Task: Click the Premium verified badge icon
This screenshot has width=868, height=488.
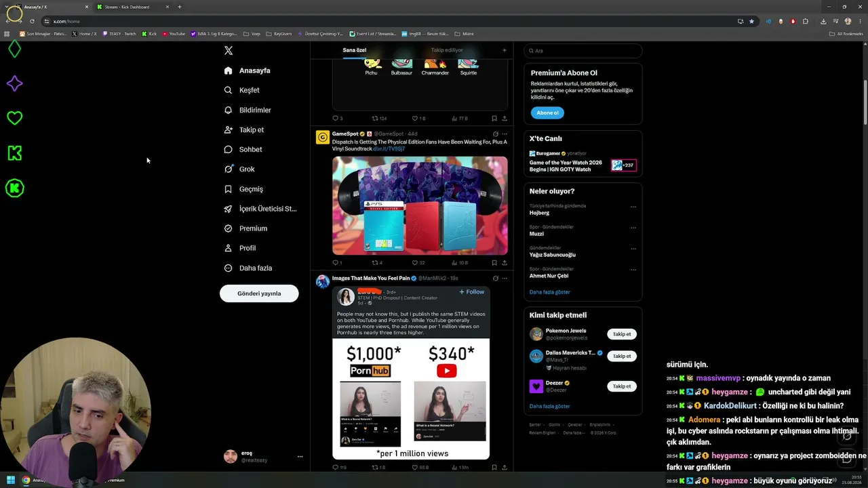Action: (228, 228)
